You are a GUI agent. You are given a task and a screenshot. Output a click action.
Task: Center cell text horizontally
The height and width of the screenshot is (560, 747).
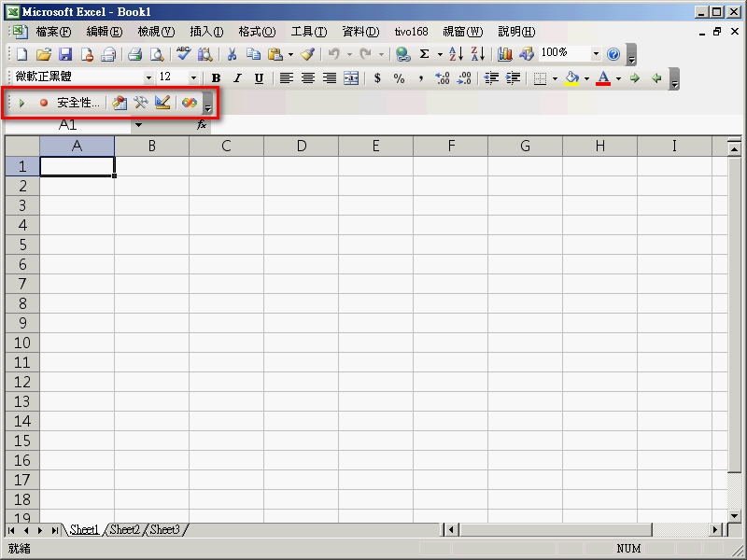[x=308, y=78]
